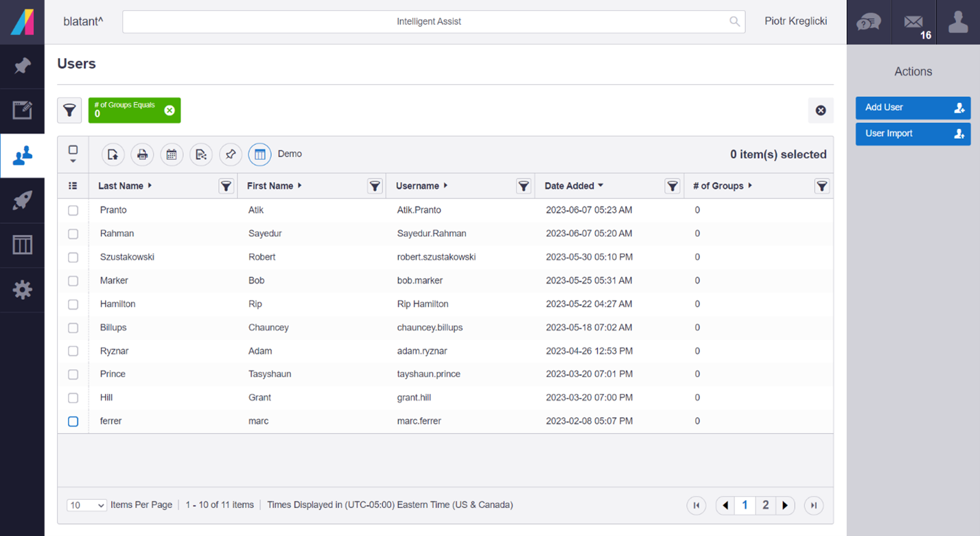Open the columns layout sidebar icon
This screenshot has height=536, width=980.
[x=22, y=245]
